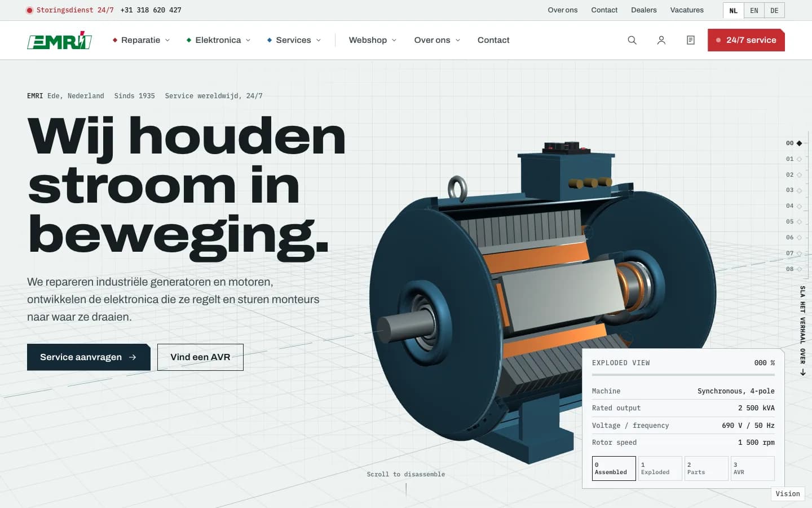Select the Parts view mode
Image resolution: width=812 pixels, height=508 pixels.
(x=707, y=468)
